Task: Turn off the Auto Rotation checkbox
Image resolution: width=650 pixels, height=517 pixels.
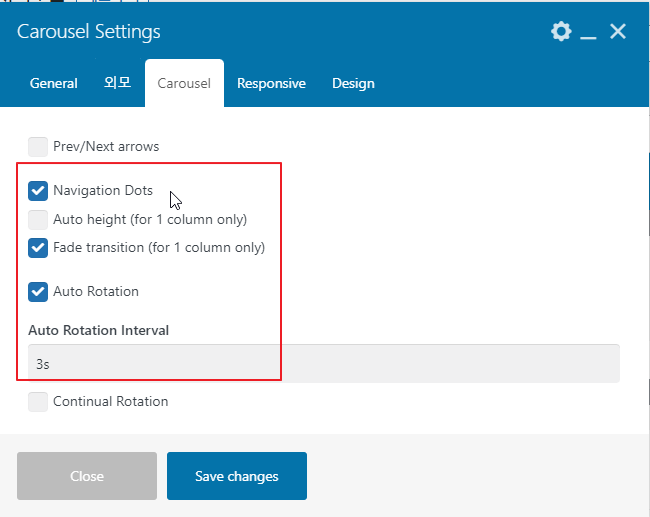Action: (x=38, y=292)
